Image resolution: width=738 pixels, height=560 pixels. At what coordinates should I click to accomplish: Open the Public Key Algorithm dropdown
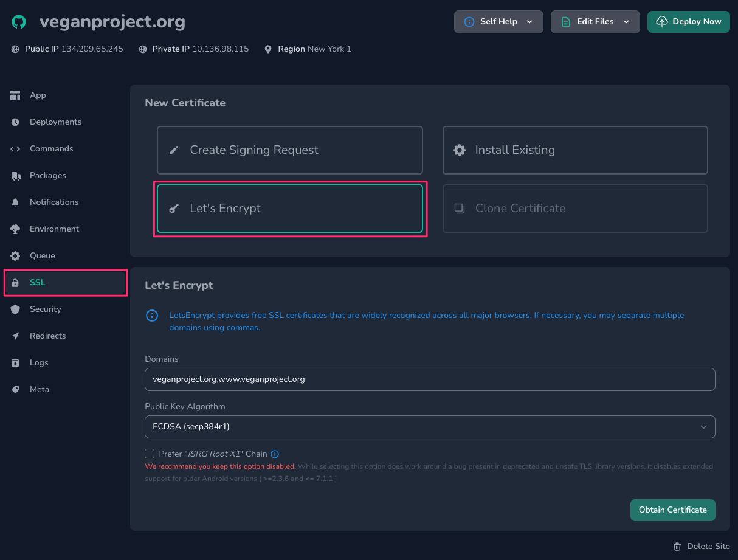(x=429, y=427)
